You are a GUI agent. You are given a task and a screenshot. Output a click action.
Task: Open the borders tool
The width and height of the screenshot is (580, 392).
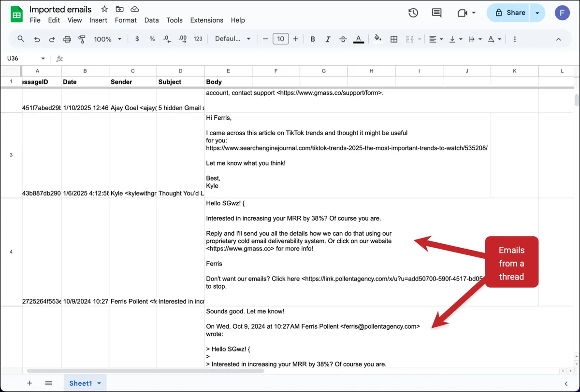394,39
